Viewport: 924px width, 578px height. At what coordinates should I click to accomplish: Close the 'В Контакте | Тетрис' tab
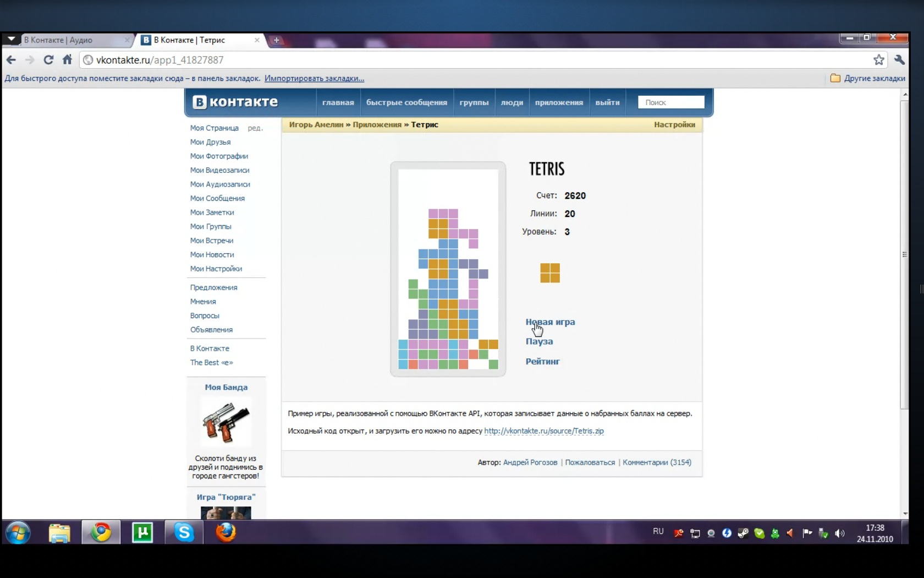pyautogui.click(x=257, y=40)
